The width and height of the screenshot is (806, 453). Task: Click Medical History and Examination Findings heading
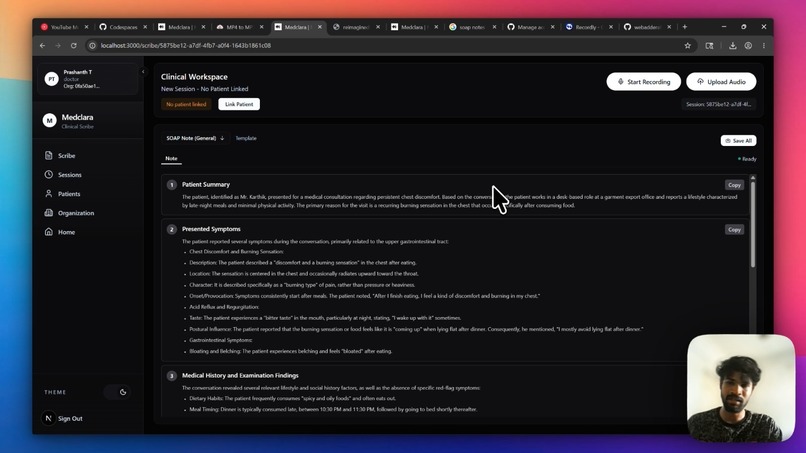(240, 375)
